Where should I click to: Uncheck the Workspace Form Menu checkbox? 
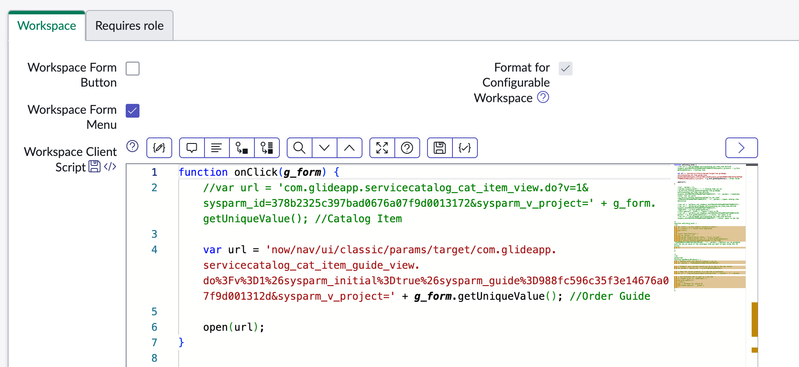[x=132, y=111]
